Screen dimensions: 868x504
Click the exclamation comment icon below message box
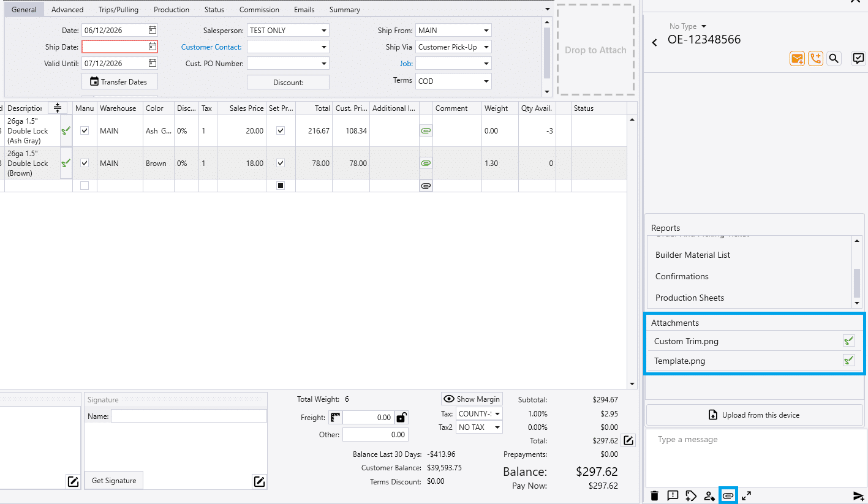tap(673, 495)
